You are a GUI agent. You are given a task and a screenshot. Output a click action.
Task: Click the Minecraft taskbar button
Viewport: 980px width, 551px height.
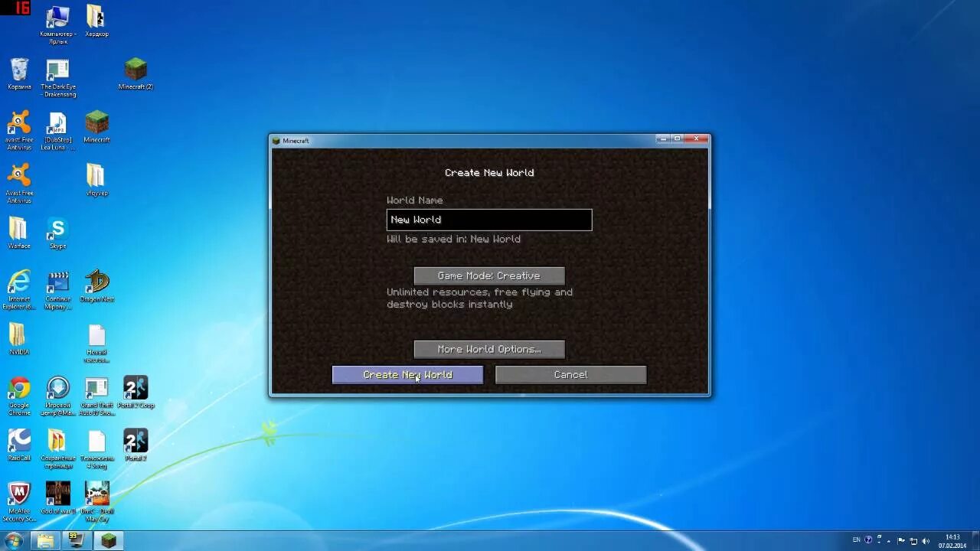point(109,541)
